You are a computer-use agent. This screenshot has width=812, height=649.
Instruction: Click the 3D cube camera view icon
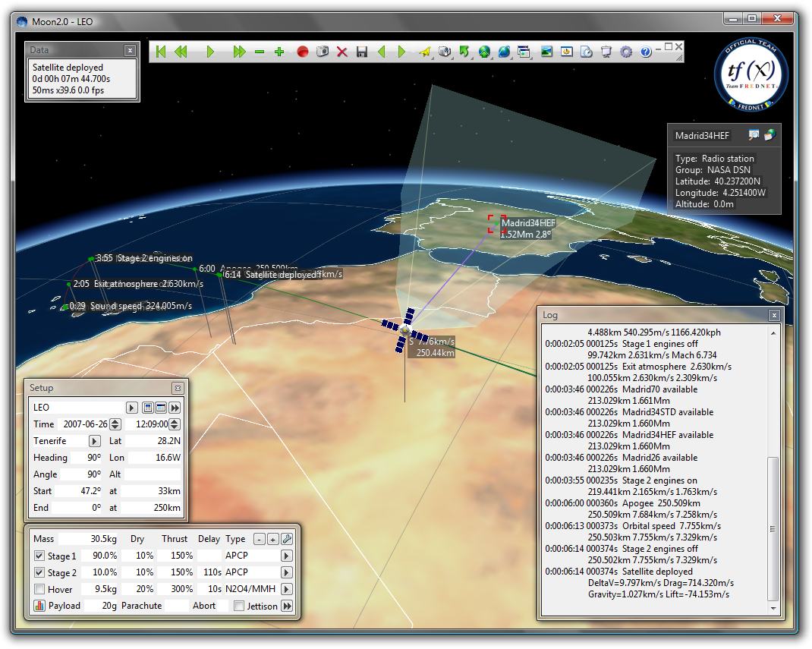pyautogui.click(x=444, y=52)
